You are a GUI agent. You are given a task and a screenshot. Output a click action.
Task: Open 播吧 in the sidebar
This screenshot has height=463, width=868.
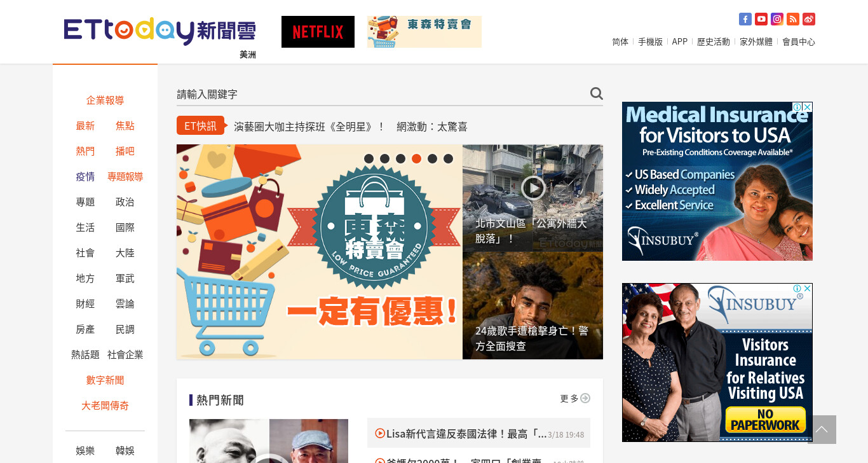125,151
